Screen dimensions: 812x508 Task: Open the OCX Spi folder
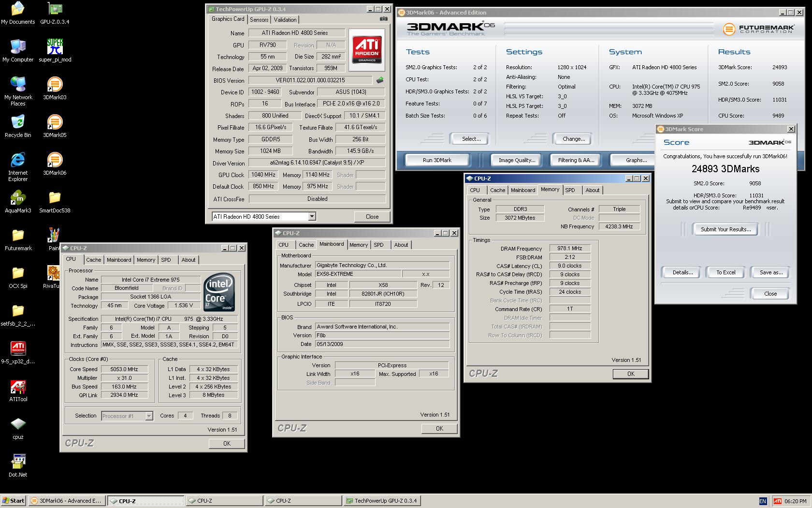pyautogui.click(x=18, y=277)
